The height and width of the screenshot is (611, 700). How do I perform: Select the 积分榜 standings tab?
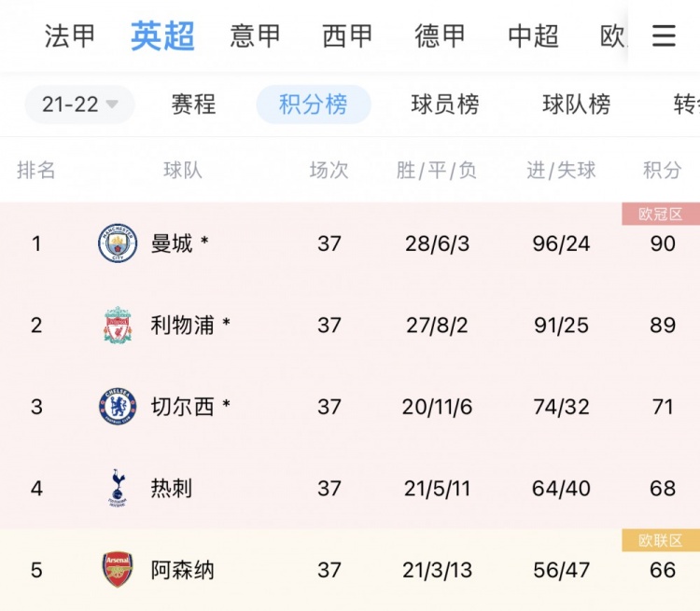314,104
